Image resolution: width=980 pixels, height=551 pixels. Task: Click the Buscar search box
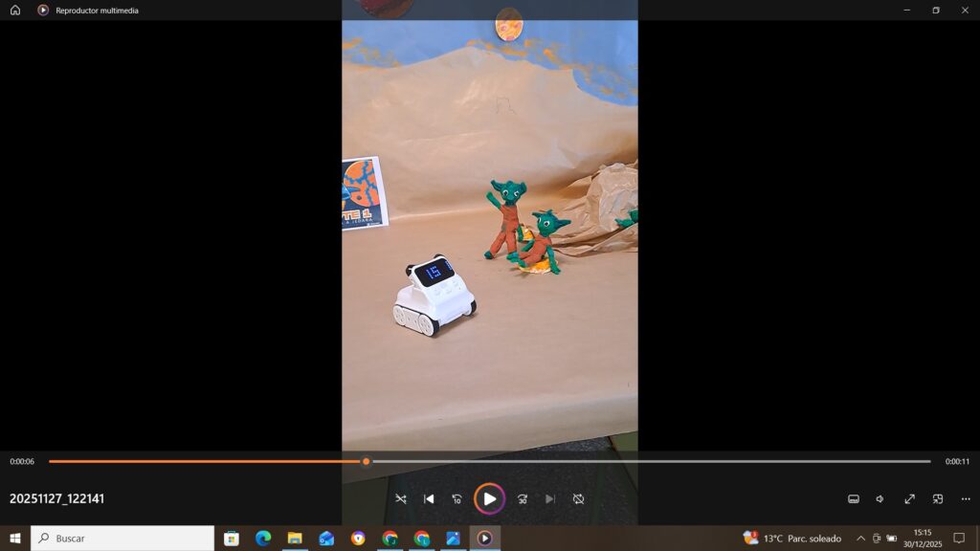point(122,539)
